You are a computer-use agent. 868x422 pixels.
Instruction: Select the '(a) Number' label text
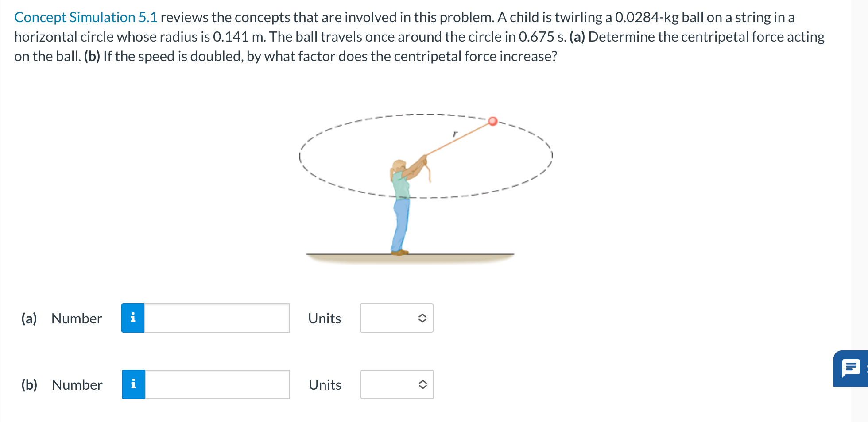61,318
